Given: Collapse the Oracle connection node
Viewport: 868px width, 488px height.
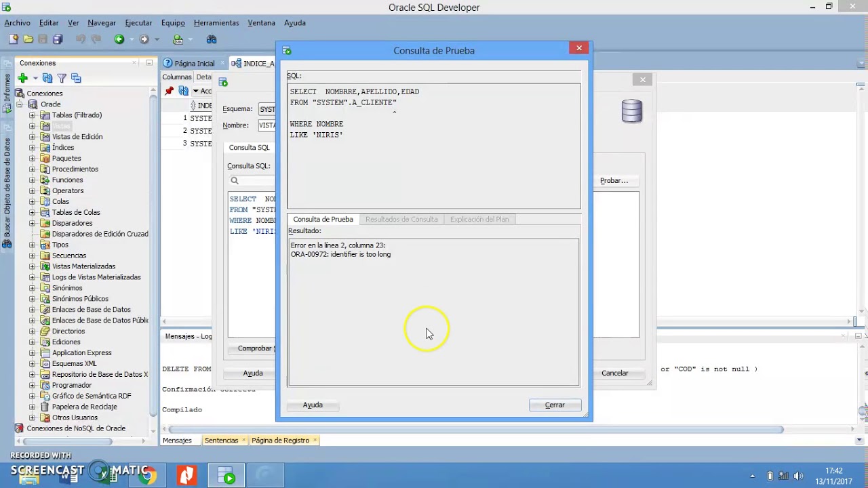Looking at the screenshot, I should 20,104.
